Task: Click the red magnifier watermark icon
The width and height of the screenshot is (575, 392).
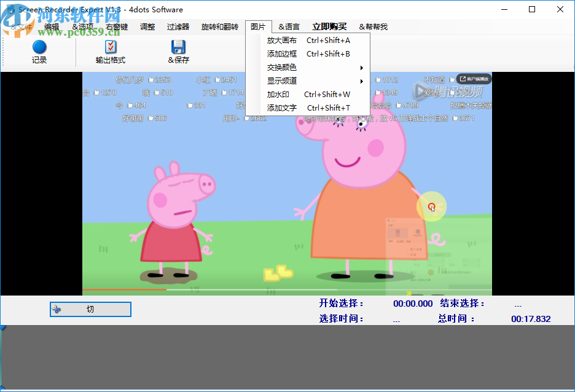Action: click(x=432, y=206)
